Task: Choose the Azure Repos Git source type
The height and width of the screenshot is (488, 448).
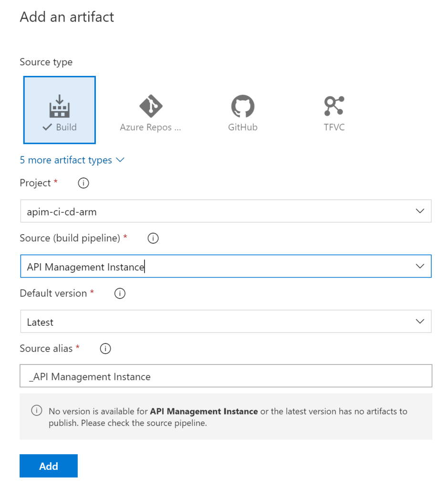Action: pos(151,106)
